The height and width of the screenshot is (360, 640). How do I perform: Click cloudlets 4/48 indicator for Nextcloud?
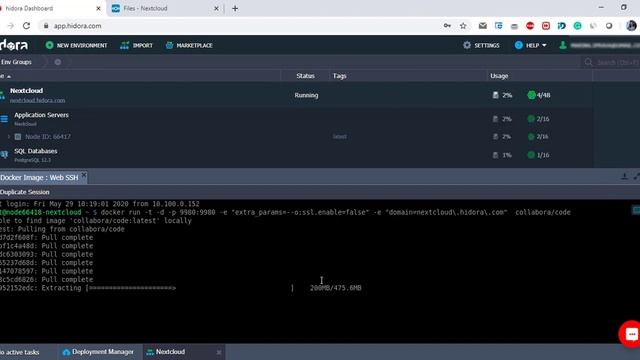[x=539, y=95]
